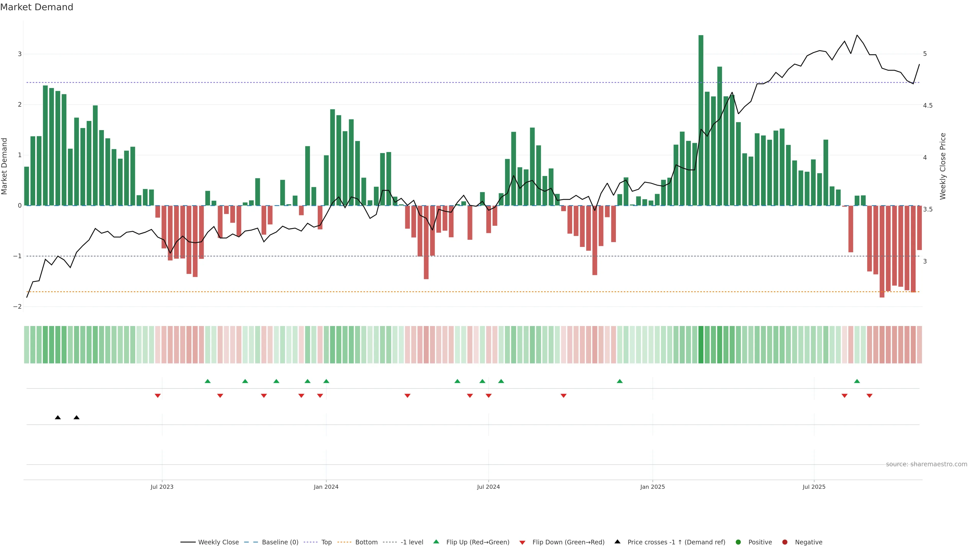Toggle the Top legend entry
980x551 pixels.
[x=326, y=542]
